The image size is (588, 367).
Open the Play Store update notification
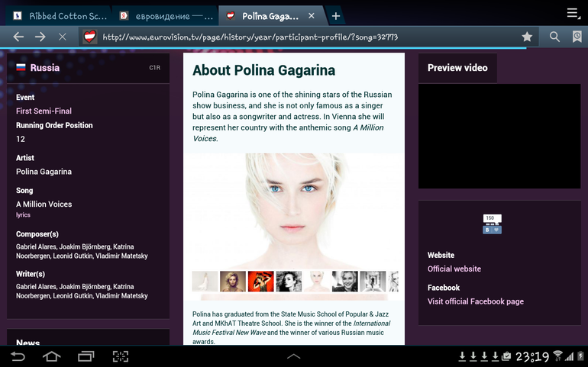[x=506, y=356]
